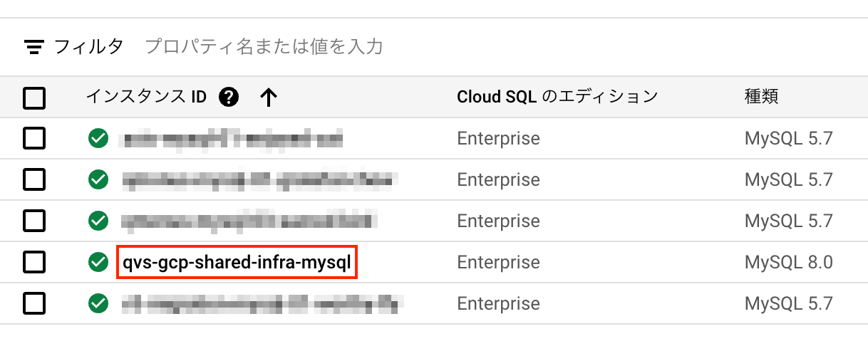868x346 pixels.
Task: Click green status check on second row
Action: pos(98,179)
